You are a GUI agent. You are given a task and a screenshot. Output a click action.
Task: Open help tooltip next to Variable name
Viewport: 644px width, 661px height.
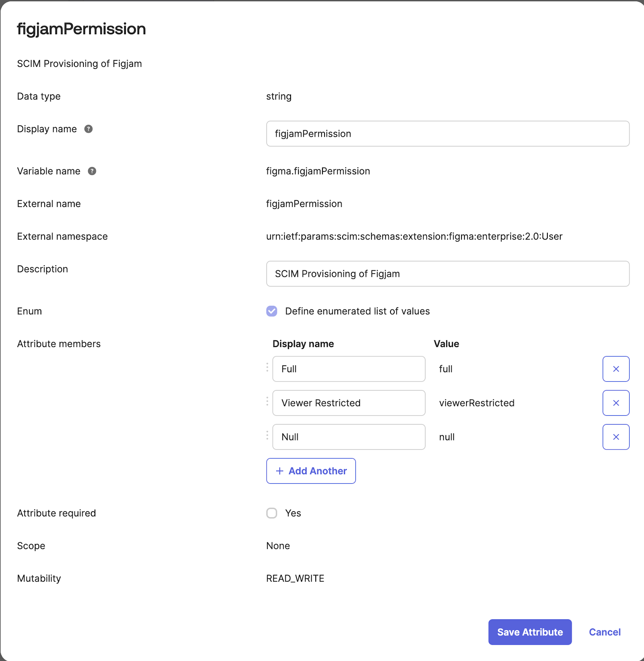coord(92,171)
